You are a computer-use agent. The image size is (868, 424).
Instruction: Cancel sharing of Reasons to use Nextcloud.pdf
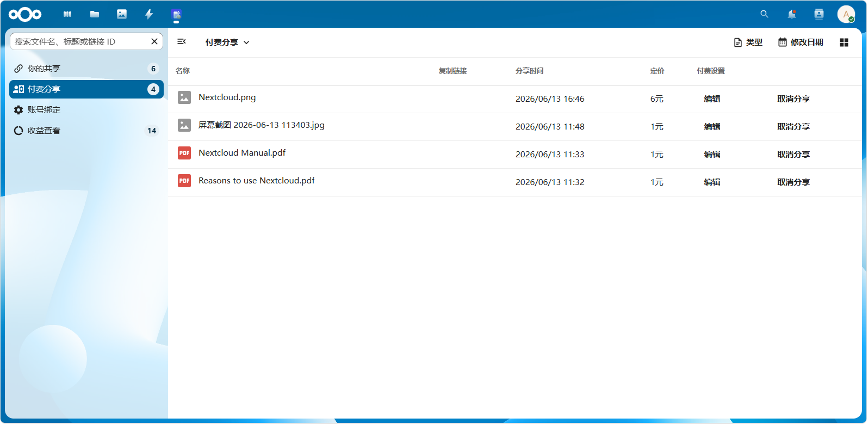(793, 182)
